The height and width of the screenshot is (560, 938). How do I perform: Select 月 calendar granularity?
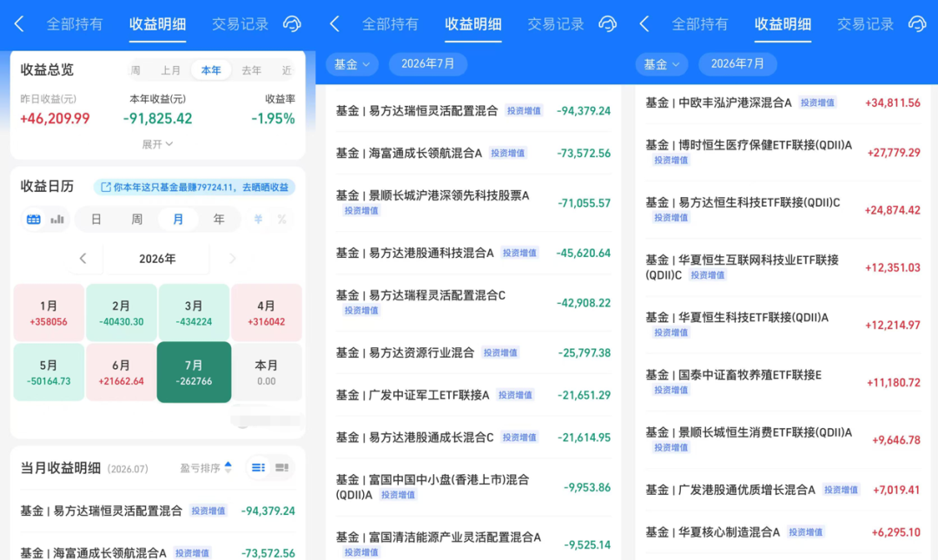coord(178,220)
